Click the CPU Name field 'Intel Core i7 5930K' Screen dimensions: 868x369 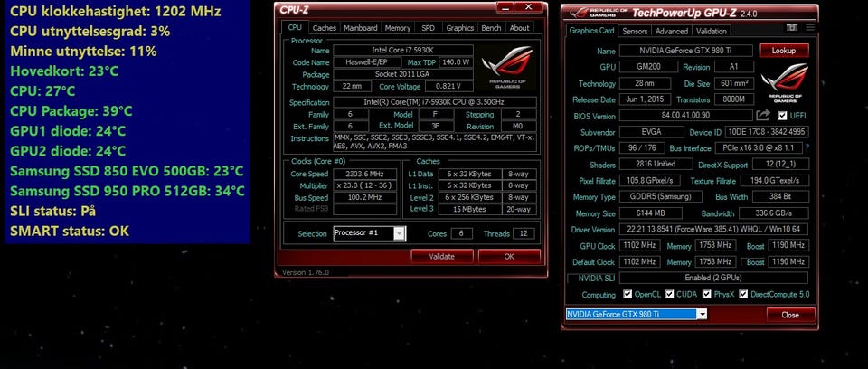click(x=403, y=51)
